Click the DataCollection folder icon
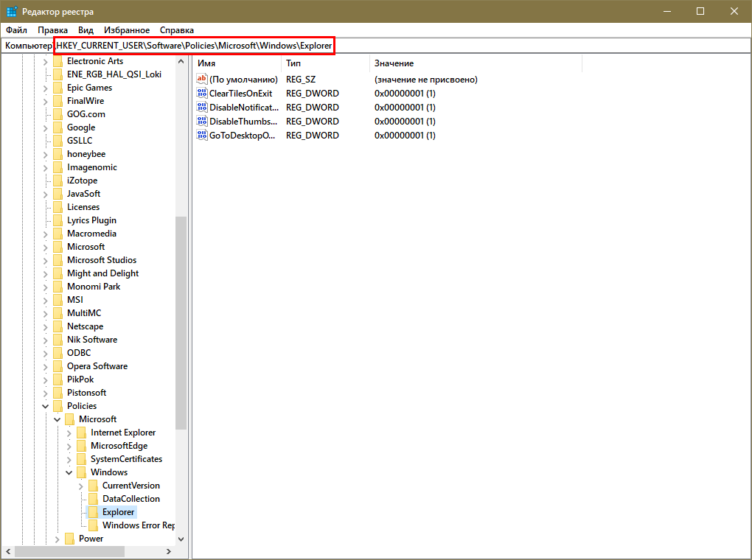This screenshot has height=560, width=752. (x=93, y=499)
